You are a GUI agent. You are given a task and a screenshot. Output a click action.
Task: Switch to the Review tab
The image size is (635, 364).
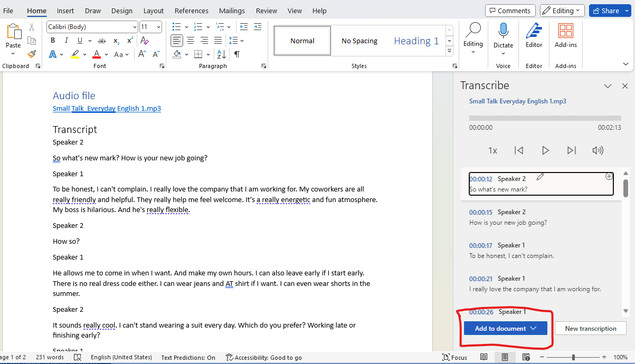[x=267, y=11]
